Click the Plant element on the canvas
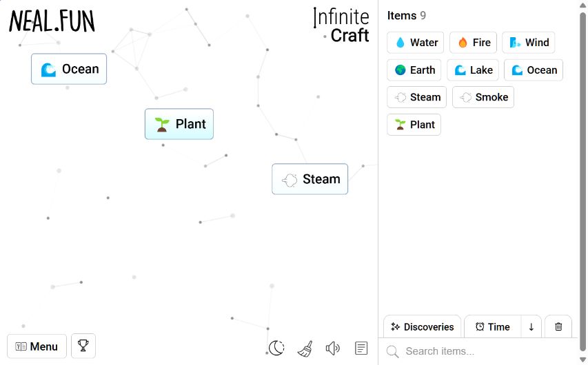 click(179, 124)
